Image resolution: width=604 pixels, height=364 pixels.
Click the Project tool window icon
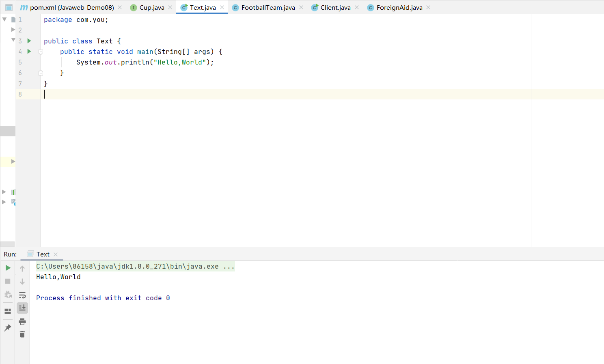point(9,7)
